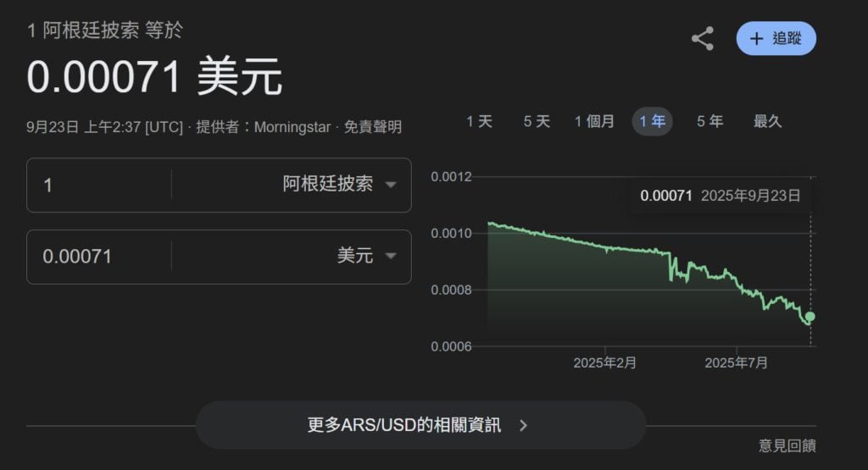Select the 5 天 time range tab
Image resolution: width=868 pixels, height=470 pixels.
(x=537, y=122)
